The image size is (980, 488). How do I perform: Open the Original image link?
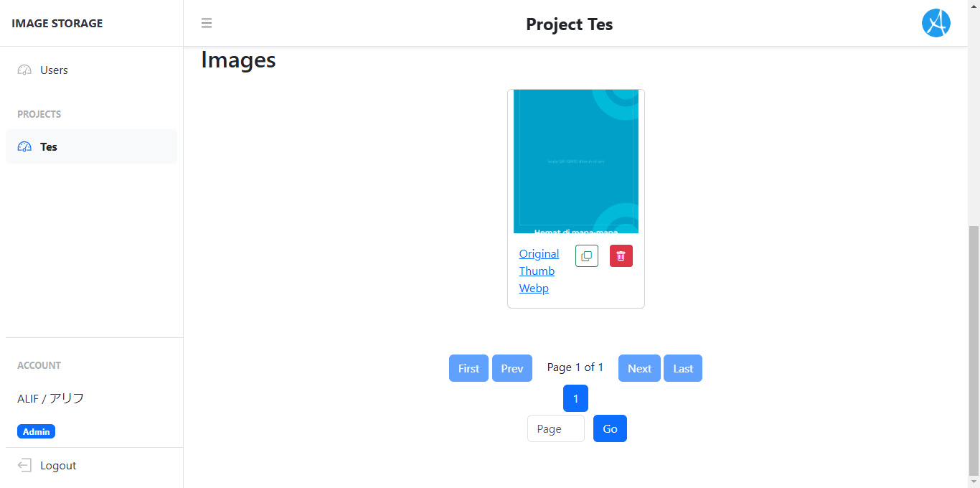coord(539,254)
